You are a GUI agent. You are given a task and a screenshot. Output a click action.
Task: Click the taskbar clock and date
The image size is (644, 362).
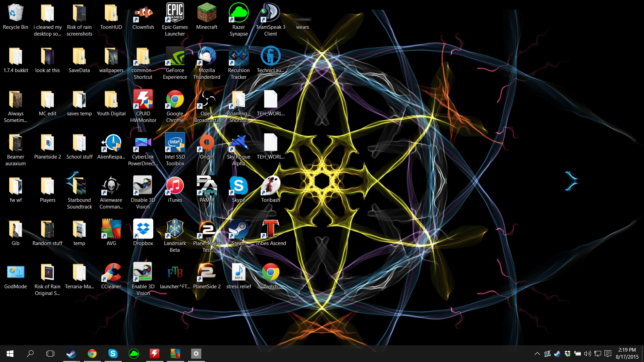click(x=627, y=354)
